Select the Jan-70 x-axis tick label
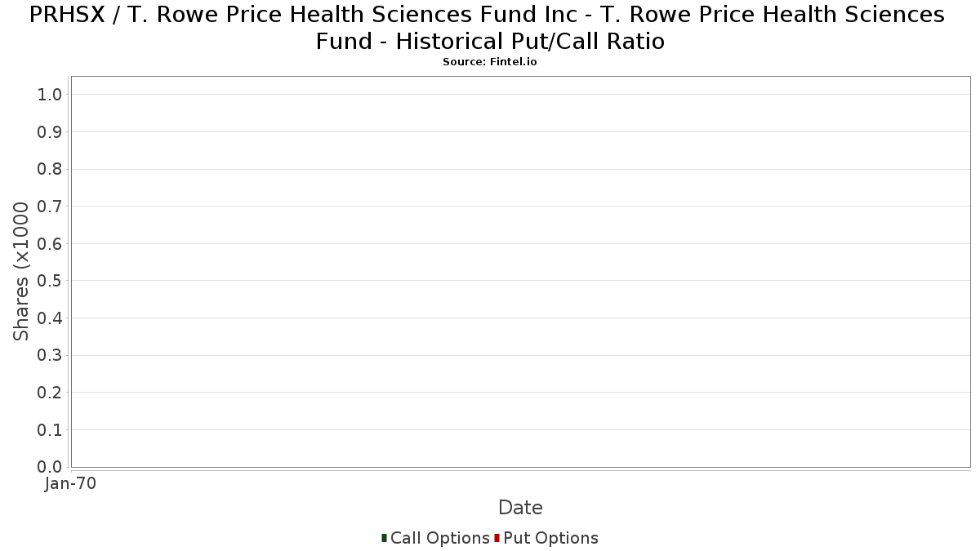 [70, 484]
